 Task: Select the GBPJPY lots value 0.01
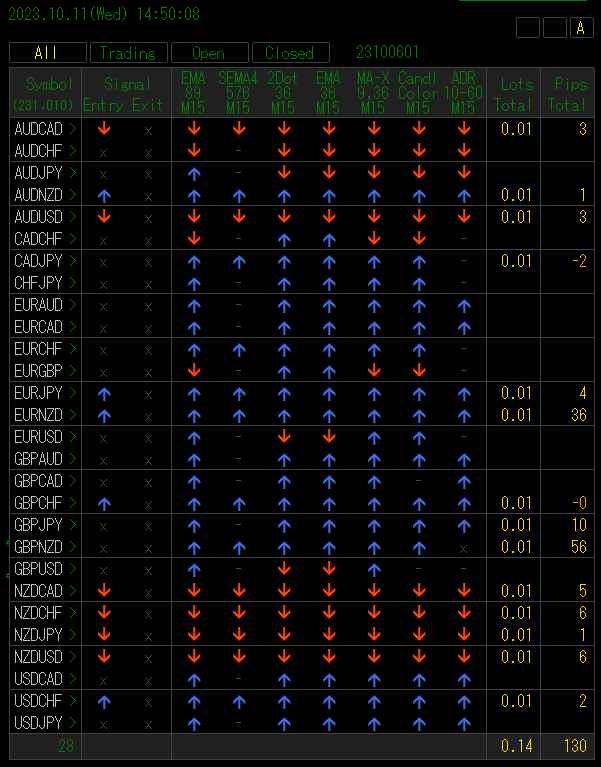pyautogui.click(x=516, y=525)
